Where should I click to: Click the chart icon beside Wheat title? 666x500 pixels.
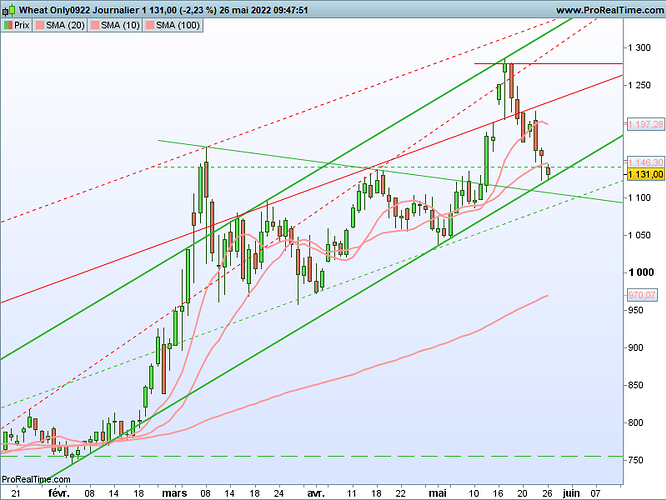pyautogui.click(x=8, y=8)
